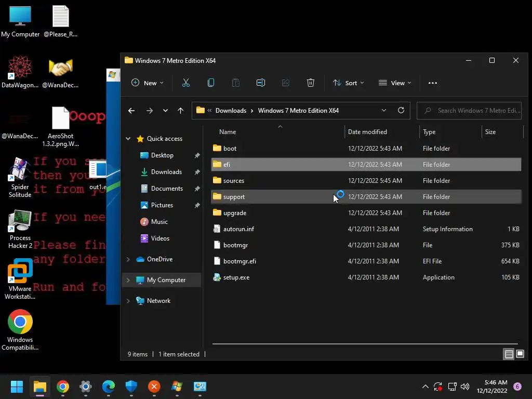Click the Paste clipboard icon
The image size is (532, 399).
pos(235,83)
